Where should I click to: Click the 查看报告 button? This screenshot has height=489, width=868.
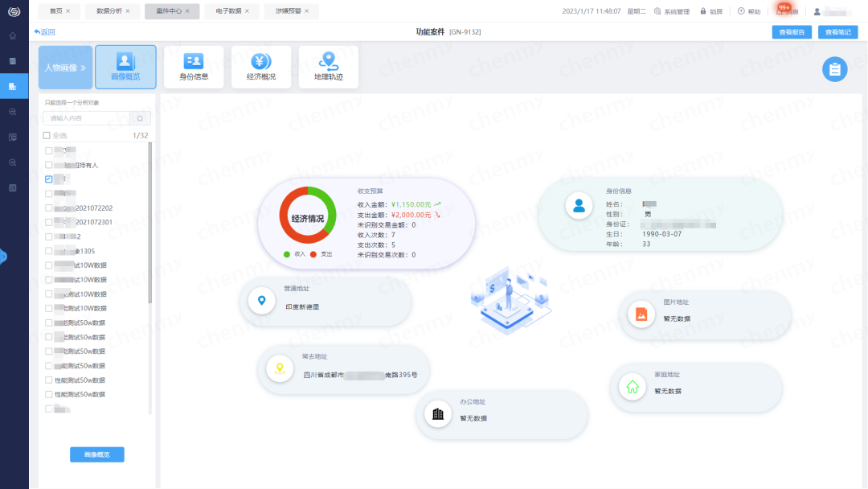[x=792, y=32]
